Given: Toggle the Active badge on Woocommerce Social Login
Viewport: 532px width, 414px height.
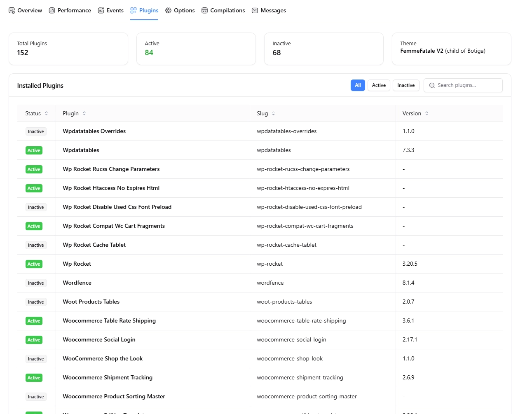Looking at the screenshot, I should (x=33, y=339).
